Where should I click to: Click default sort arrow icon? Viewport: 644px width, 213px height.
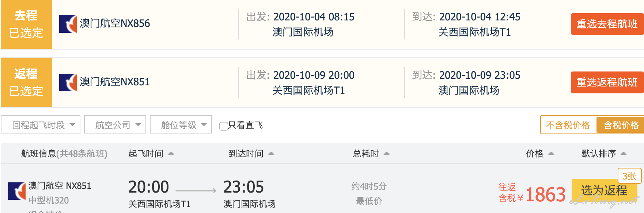pyautogui.click(x=624, y=154)
